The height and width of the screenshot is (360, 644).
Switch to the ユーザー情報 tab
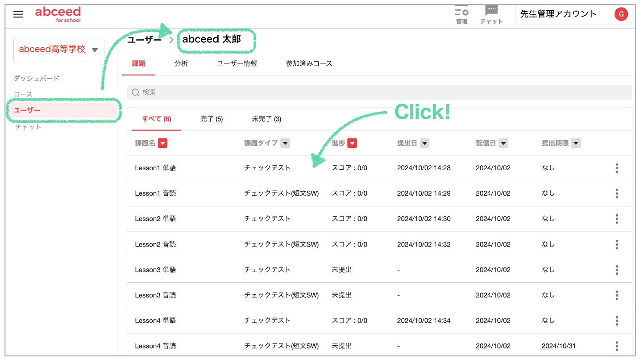(237, 63)
